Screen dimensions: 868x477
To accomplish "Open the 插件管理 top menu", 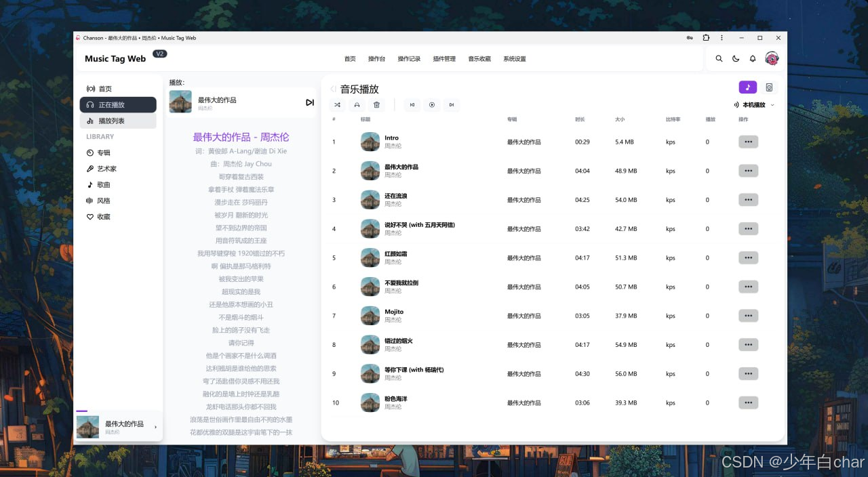I will click(x=444, y=59).
